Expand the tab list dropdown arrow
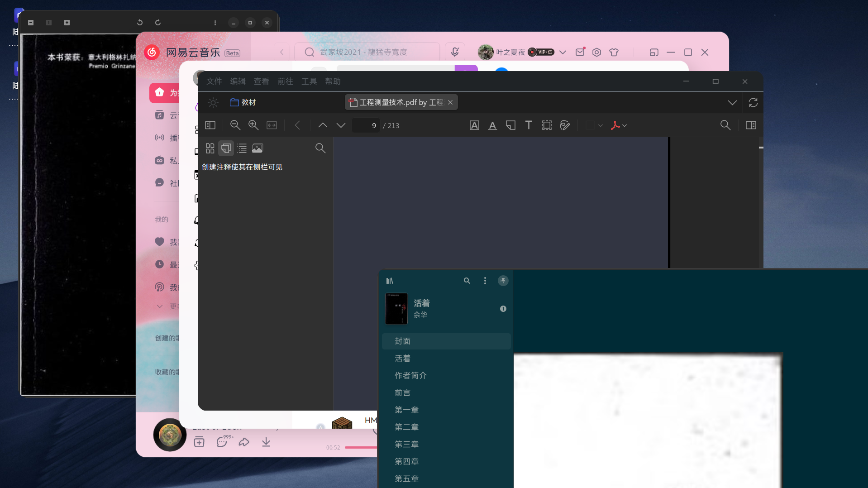This screenshot has width=868, height=488. tap(732, 103)
